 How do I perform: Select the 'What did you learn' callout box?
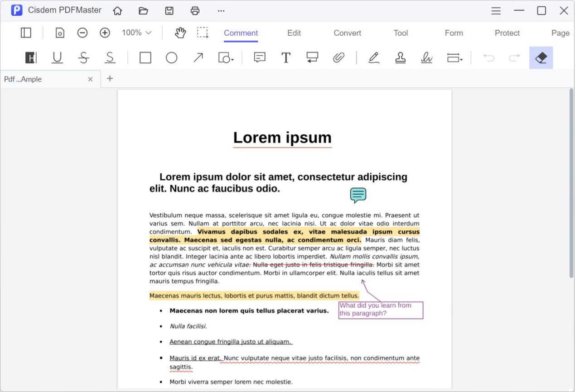click(381, 310)
